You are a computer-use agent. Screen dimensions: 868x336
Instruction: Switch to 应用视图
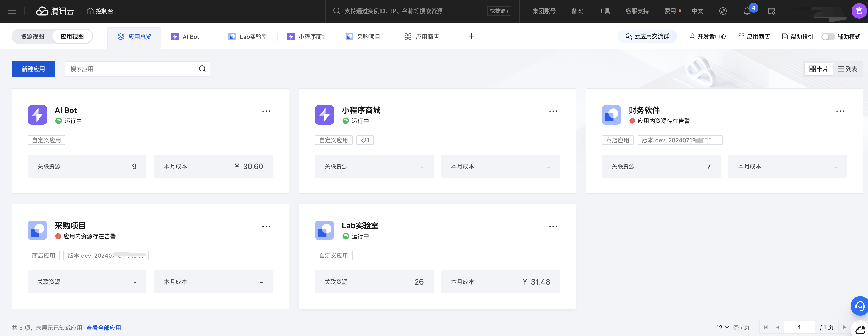point(72,36)
